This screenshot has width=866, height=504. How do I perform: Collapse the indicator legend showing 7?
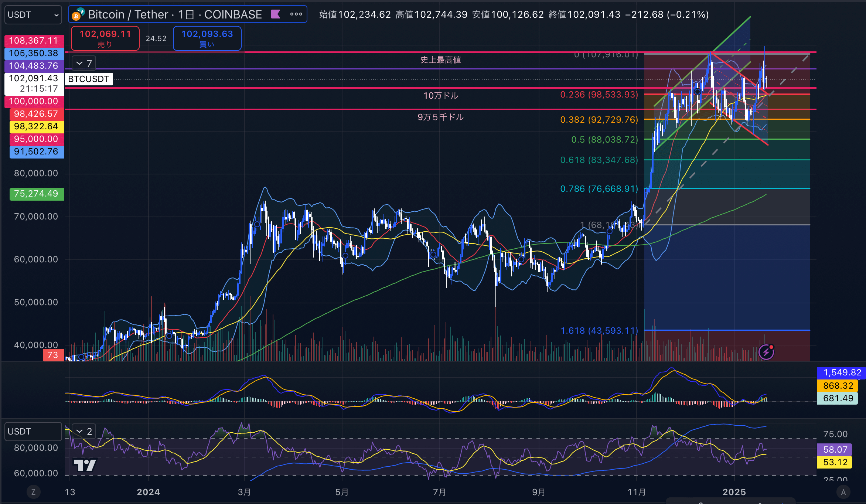pyautogui.click(x=84, y=64)
